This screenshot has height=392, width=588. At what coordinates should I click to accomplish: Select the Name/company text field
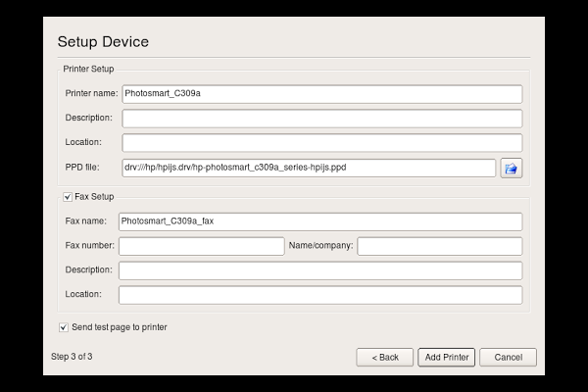(x=439, y=246)
